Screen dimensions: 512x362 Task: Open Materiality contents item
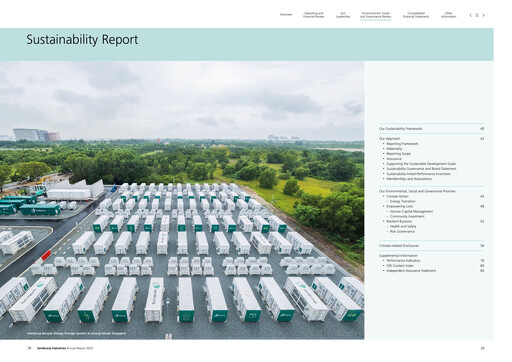coord(394,149)
